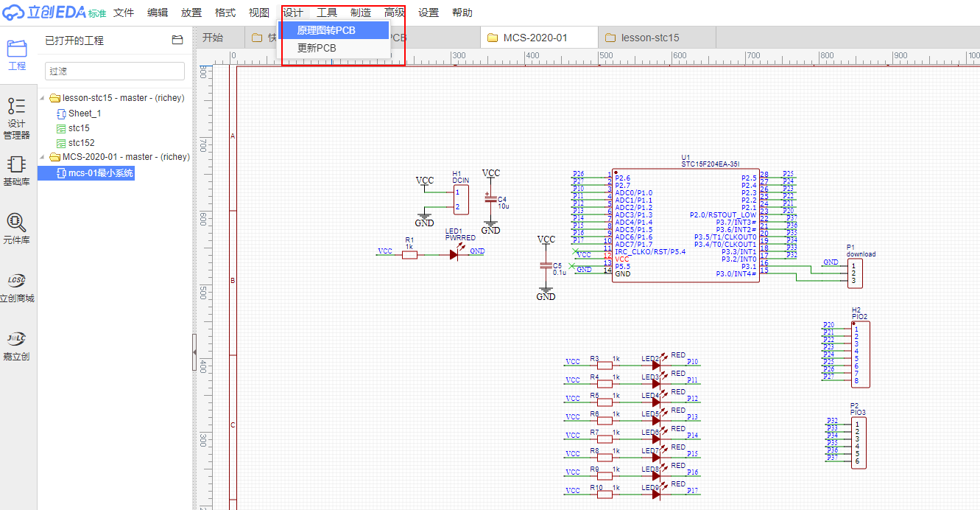Click the PCB icon next to stc152
The image size is (980, 510).
(x=61, y=143)
